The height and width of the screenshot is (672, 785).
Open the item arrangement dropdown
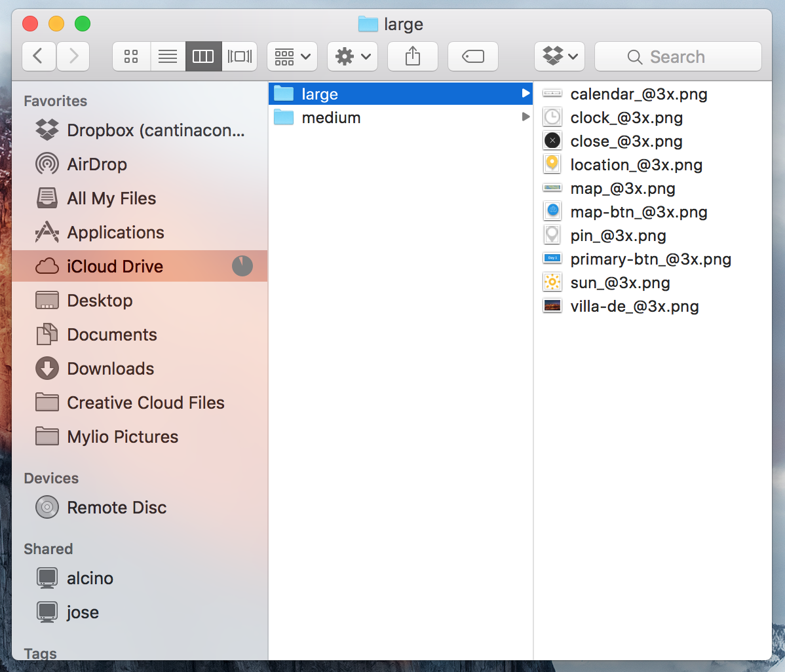click(x=292, y=56)
